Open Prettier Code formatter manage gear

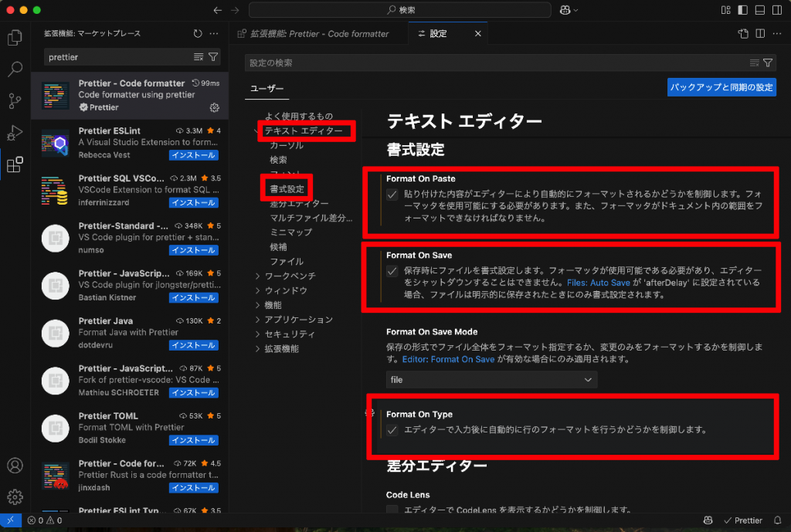215,107
